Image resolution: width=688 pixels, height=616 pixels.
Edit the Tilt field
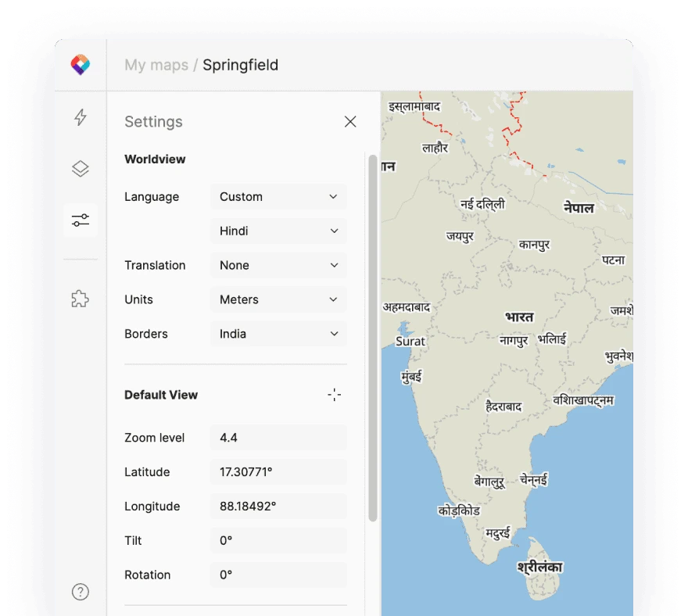[x=278, y=540]
